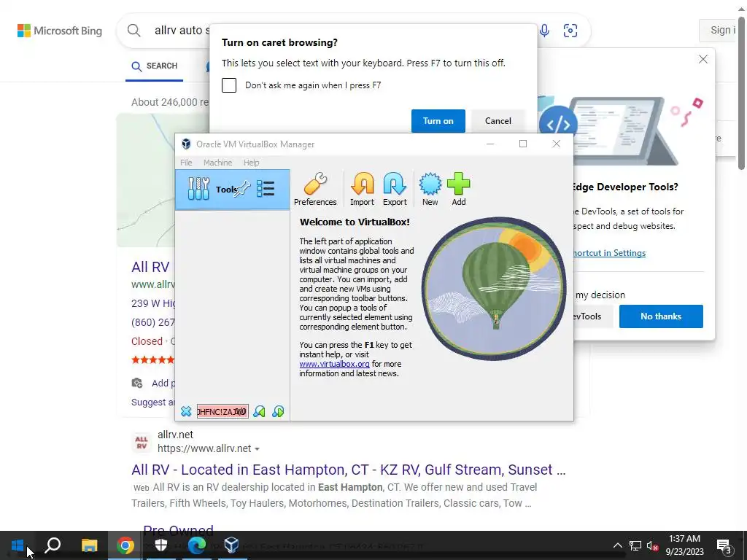The height and width of the screenshot is (560, 747).
Task: Open the www.virtualbox.org link
Action: [334, 364]
